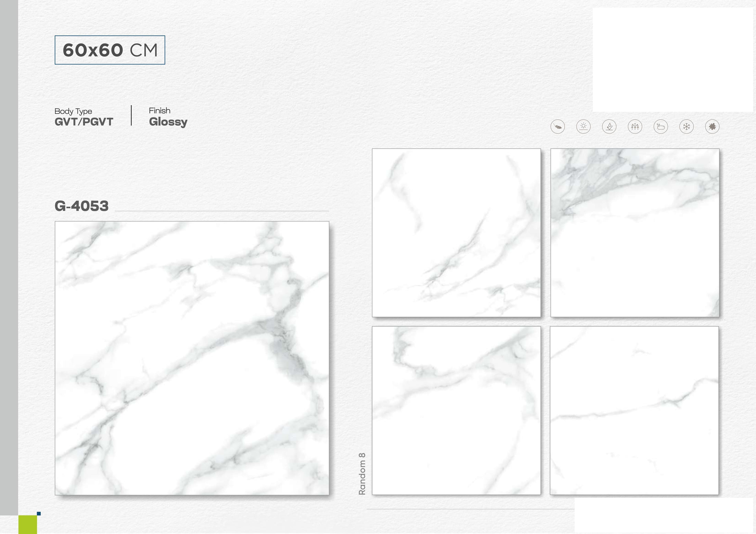Click the snowflake frost-resistant icon
Screen dimensions: 756x534
[687, 127]
